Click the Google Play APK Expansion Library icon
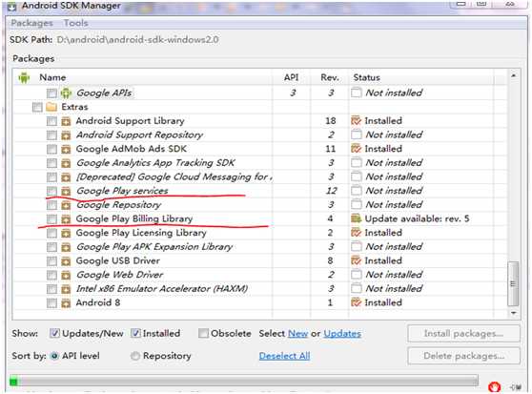 (66, 247)
